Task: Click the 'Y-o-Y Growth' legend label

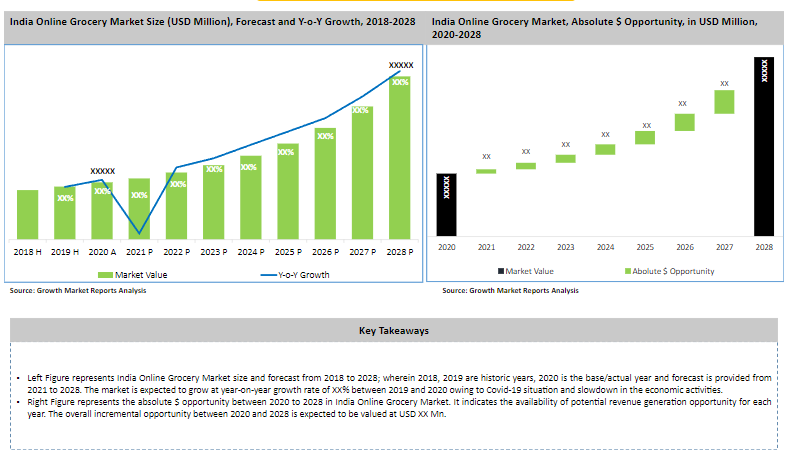Action: point(304,275)
